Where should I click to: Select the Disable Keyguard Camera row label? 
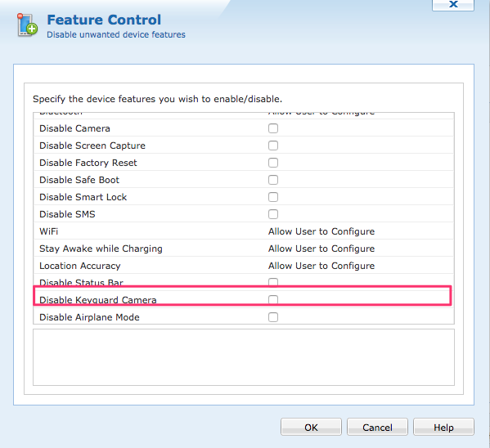click(x=98, y=300)
